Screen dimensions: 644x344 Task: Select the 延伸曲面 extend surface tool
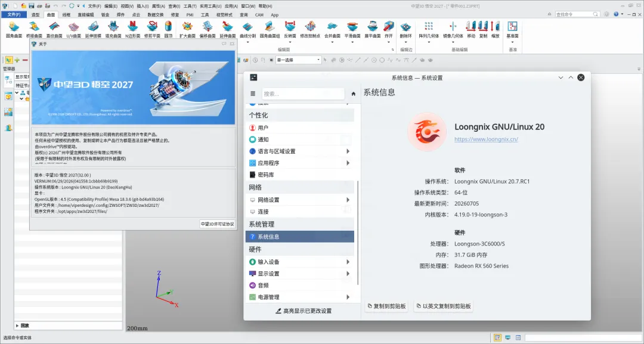[x=228, y=30]
